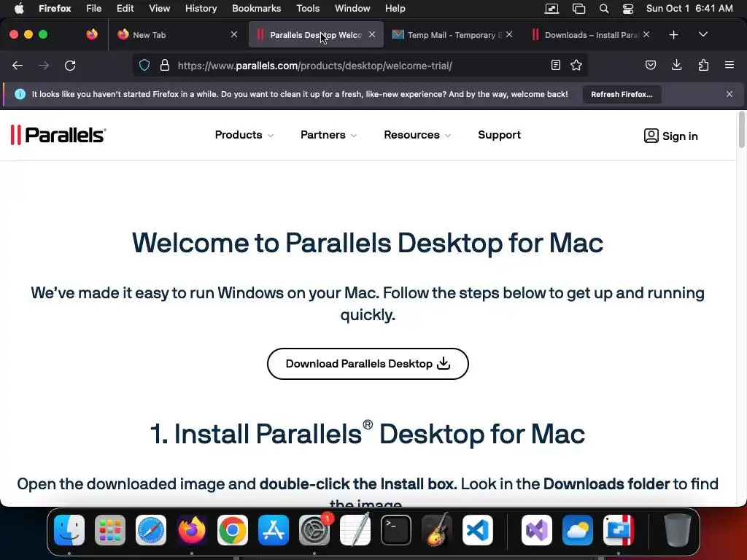
Task: Open the Trash in the Dock
Action: coord(678,530)
